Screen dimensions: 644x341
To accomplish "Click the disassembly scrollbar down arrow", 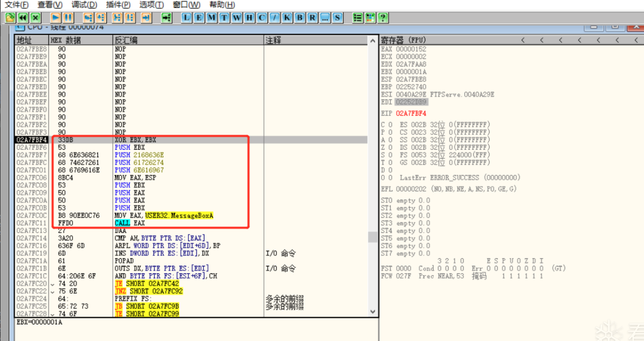I will click(372, 312).
